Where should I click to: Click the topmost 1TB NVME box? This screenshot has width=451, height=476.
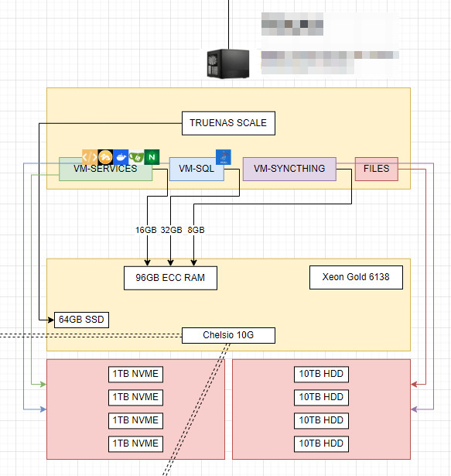tap(135, 375)
